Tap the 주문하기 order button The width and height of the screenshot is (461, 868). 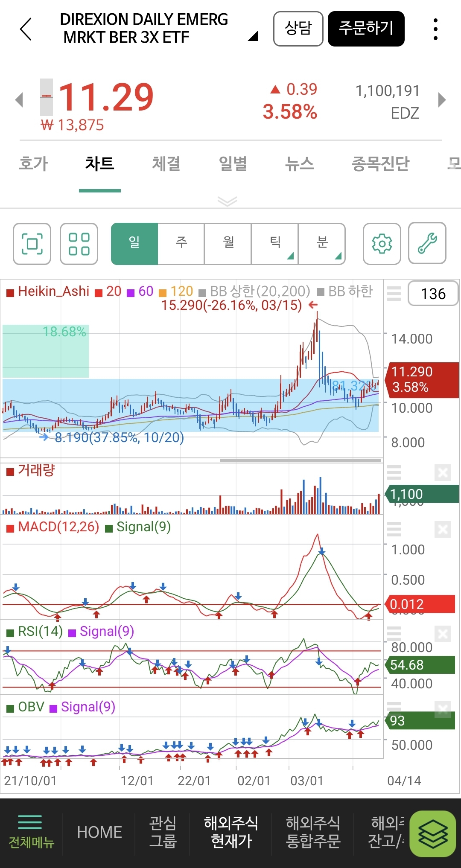pyautogui.click(x=366, y=29)
